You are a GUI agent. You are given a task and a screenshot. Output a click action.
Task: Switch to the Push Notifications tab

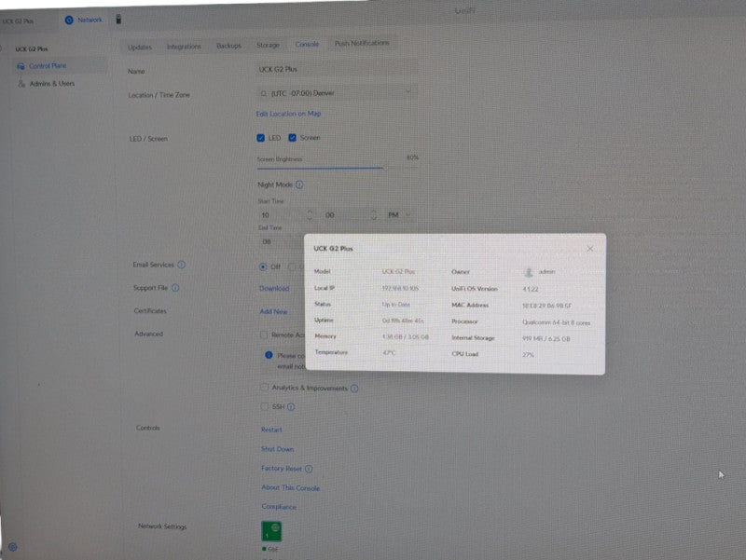click(x=362, y=43)
